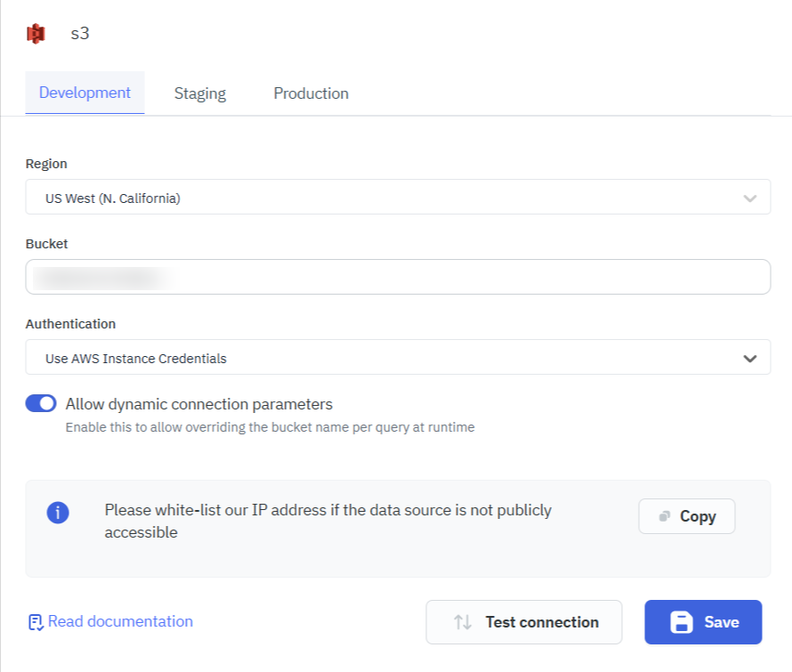The image size is (792, 672).
Task: Click the Bucket input field
Action: pyautogui.click(x=398, y=277)
